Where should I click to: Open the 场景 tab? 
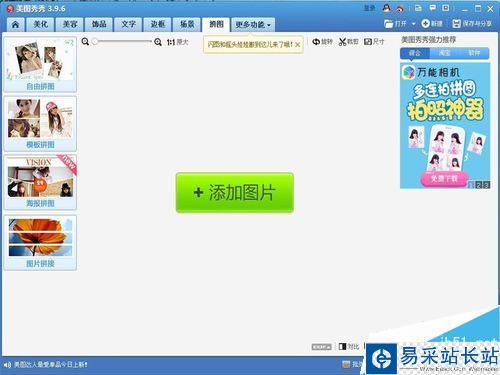click(187, 24)
